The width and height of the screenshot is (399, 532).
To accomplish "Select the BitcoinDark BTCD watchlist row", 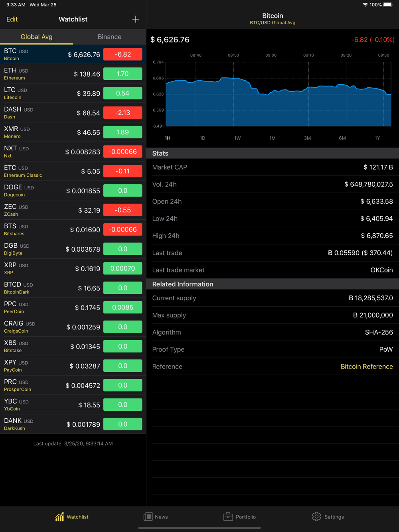I will (73, 288).
